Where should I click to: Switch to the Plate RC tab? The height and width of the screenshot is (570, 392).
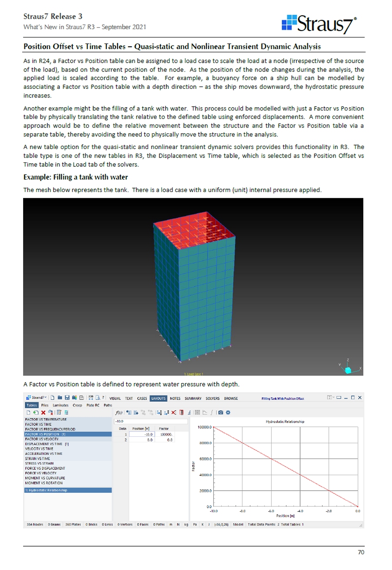[x=92, y=405]
